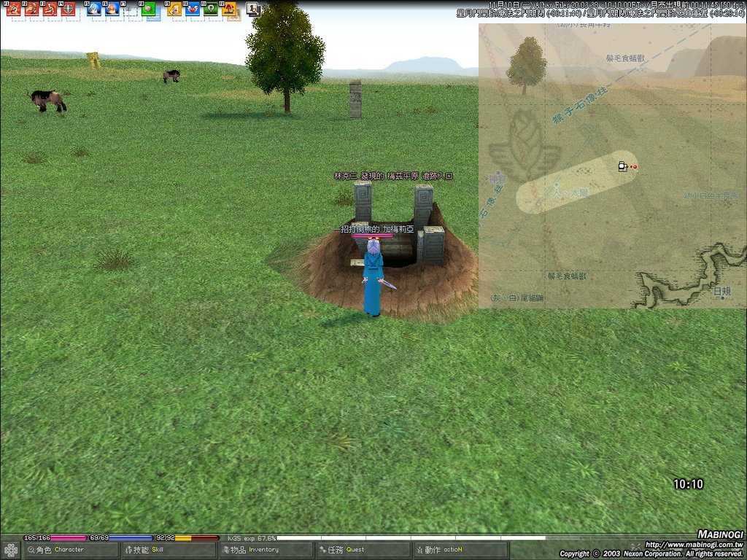
Task: Open the Character window
Action: [x=70, y=550]
